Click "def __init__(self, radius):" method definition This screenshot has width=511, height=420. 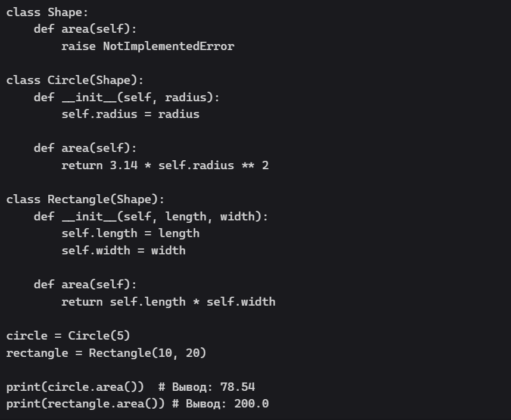click(x=130, y=97)
